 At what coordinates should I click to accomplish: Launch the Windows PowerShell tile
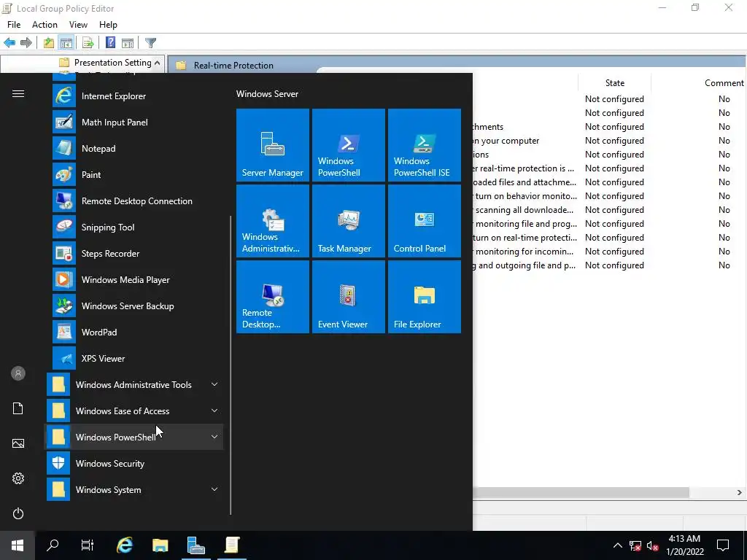pyautogui.click(x=348, y=145)
